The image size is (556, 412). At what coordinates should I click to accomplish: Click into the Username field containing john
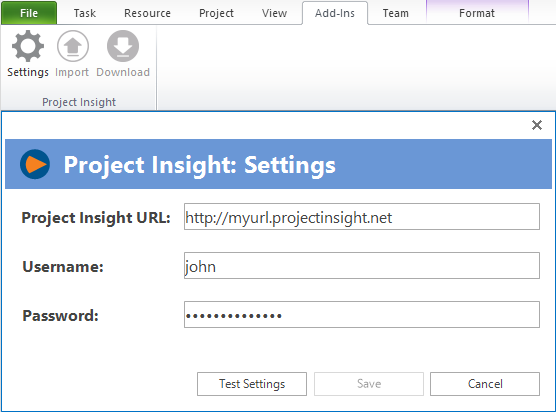point(362,266)
